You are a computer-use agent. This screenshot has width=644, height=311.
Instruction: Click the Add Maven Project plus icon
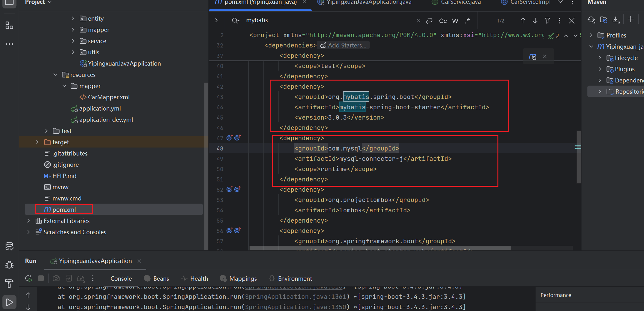[631, 19]
